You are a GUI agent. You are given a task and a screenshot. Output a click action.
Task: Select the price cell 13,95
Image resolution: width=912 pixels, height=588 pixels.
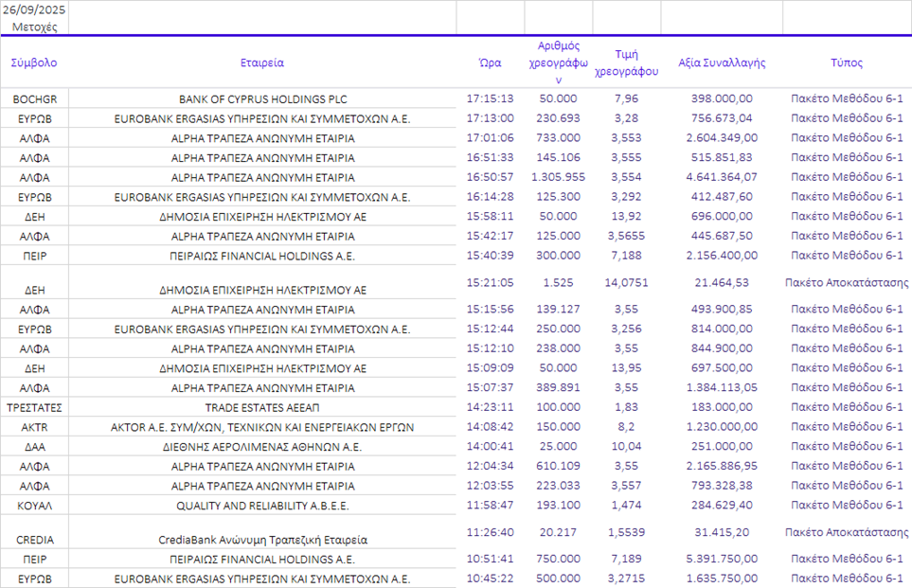(626, 368)
